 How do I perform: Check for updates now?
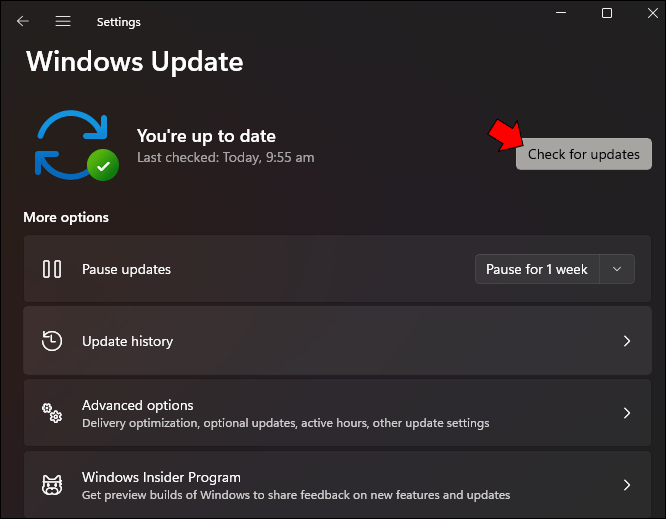[x=584, y=154]
